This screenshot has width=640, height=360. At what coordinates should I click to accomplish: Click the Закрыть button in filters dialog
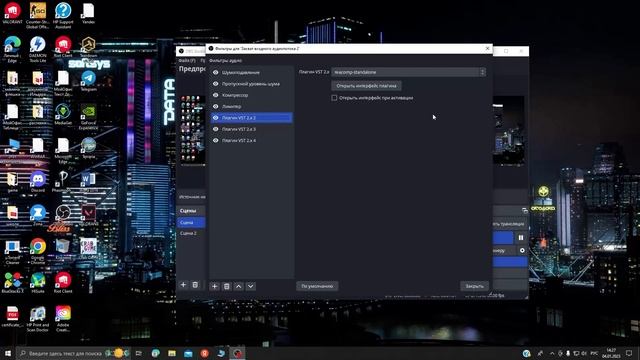[474, 286]
